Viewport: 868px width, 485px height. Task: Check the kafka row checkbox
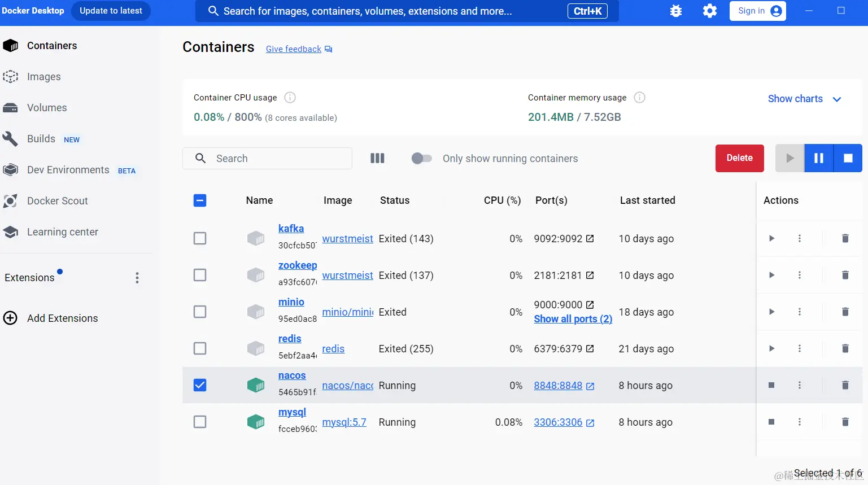pos(200,238)
